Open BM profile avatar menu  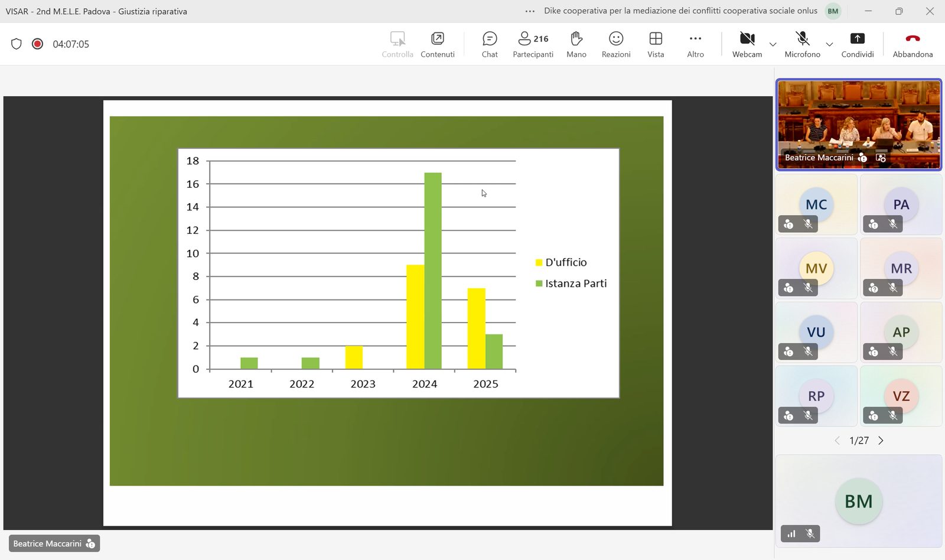point(833,11)
